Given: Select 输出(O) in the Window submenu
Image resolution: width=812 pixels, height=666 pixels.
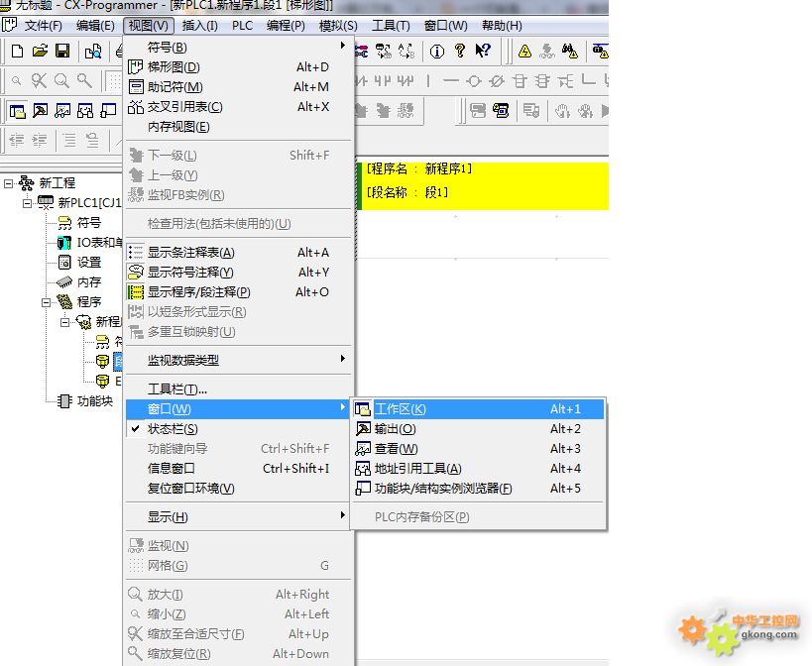Looking at the screenshot, I should (478, 429).
